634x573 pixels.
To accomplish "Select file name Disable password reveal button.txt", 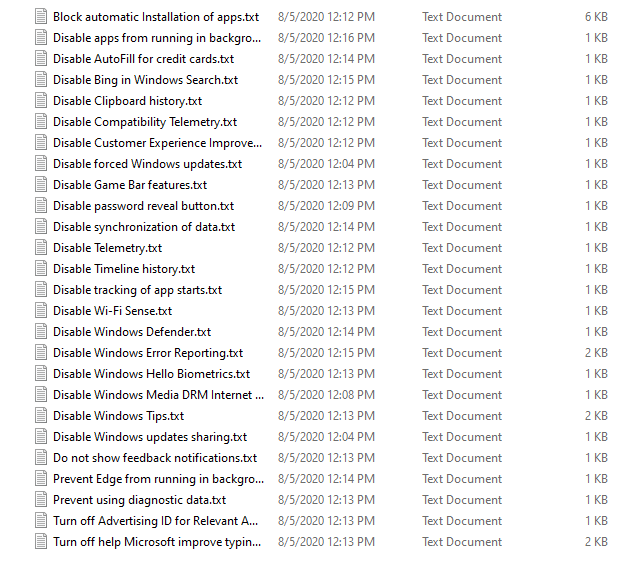I will 144,207.
